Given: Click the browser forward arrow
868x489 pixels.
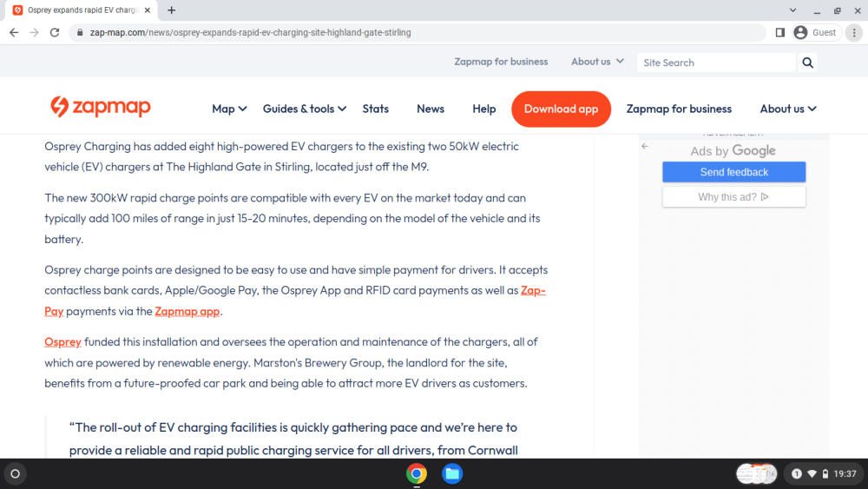Looking at the screenshot, I should click(35, 33).
